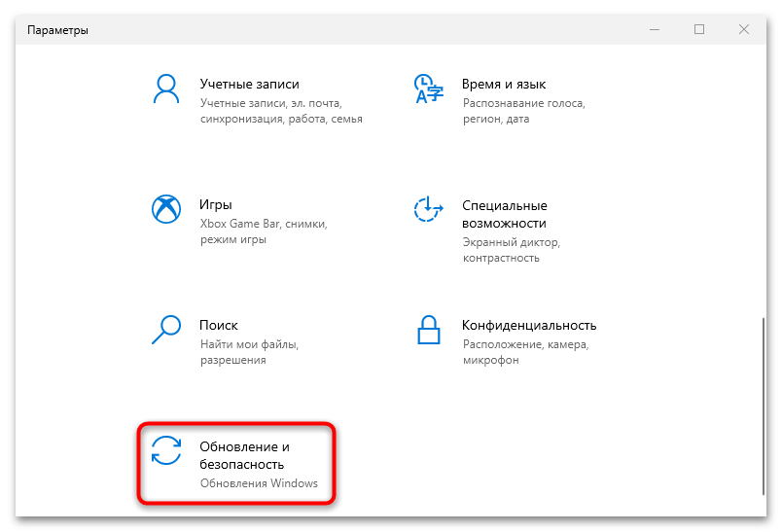Screen dimensions: 782x532
Task: Go to "Поиск" settings title
Action: point(219,325)
